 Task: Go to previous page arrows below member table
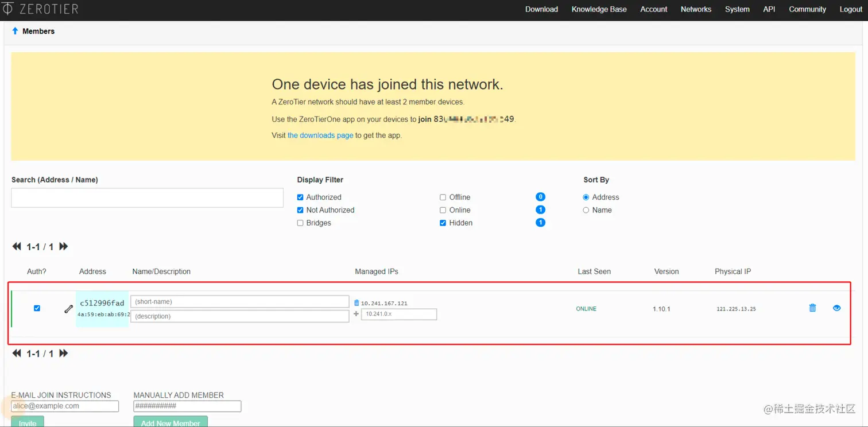(17, 354)
